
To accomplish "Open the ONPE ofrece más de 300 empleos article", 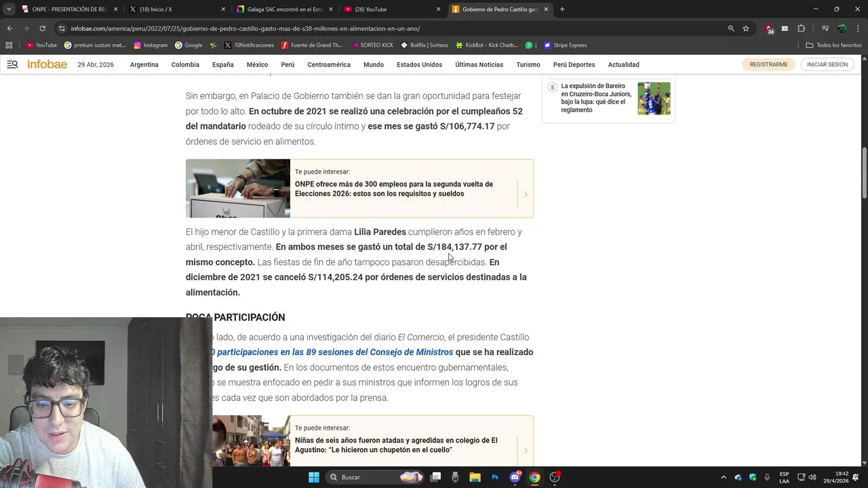I will (x=394, y=189).
